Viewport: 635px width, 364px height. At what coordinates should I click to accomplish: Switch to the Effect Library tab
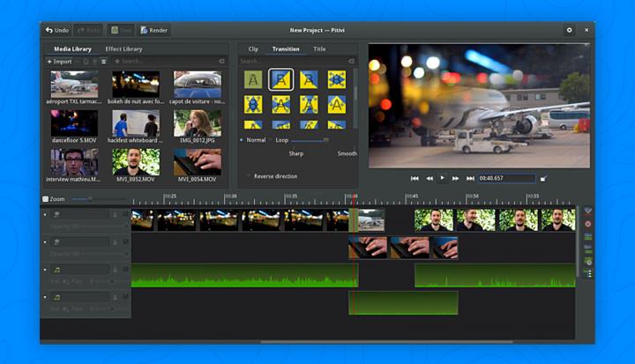[x=123, y=49]
